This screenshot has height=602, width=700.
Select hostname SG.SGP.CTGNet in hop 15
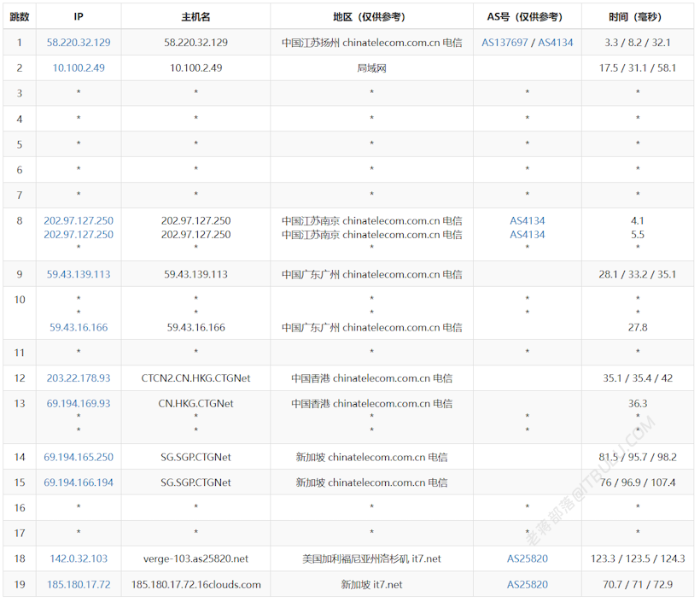(x=195, y=482)
